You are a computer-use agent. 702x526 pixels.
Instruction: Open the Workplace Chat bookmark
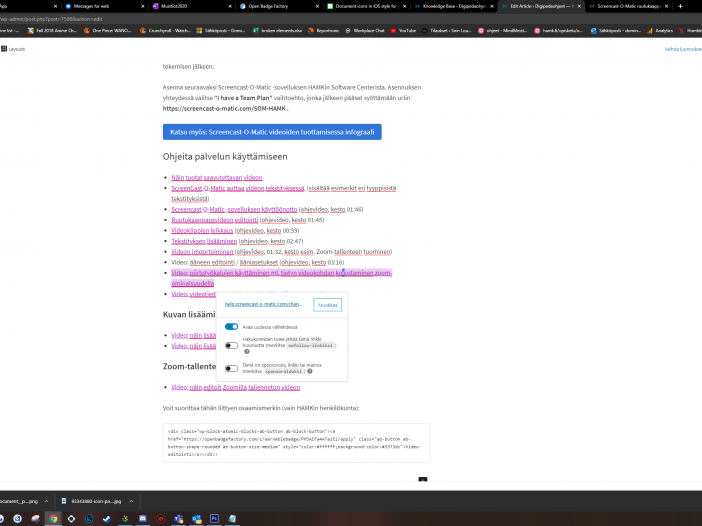(364, 30)
